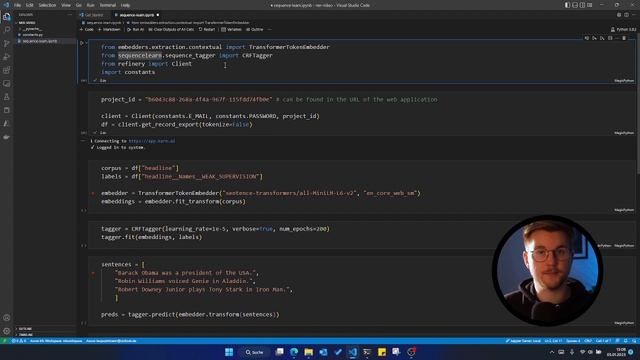Screen dimensions: 640x360
Task: Open run options dropdown beside first cell
Action: click(86, 43)
